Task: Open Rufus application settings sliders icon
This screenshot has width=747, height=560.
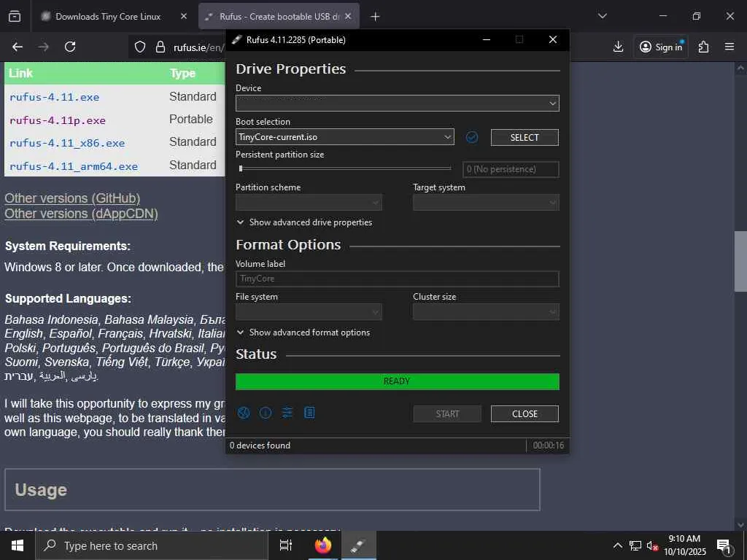Action: [x=287, y=413]
